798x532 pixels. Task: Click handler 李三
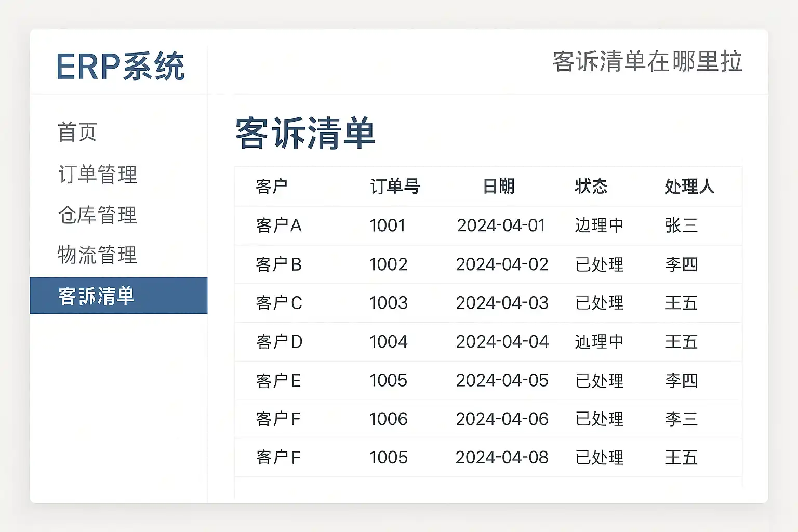(x=681, y=419)
